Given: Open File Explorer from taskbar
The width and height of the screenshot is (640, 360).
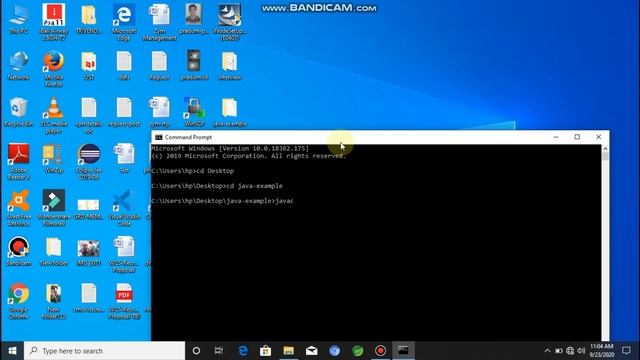Looking at the screenshot, I should (289, 351).
